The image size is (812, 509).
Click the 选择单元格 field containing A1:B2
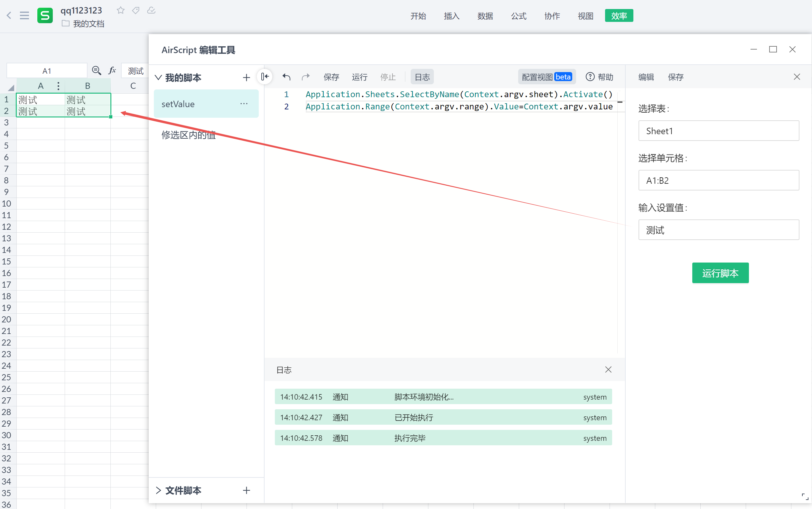(718, 180)
